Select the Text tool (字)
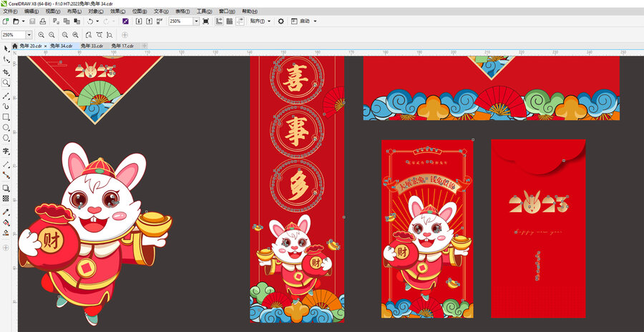 (x=6, y=151)
